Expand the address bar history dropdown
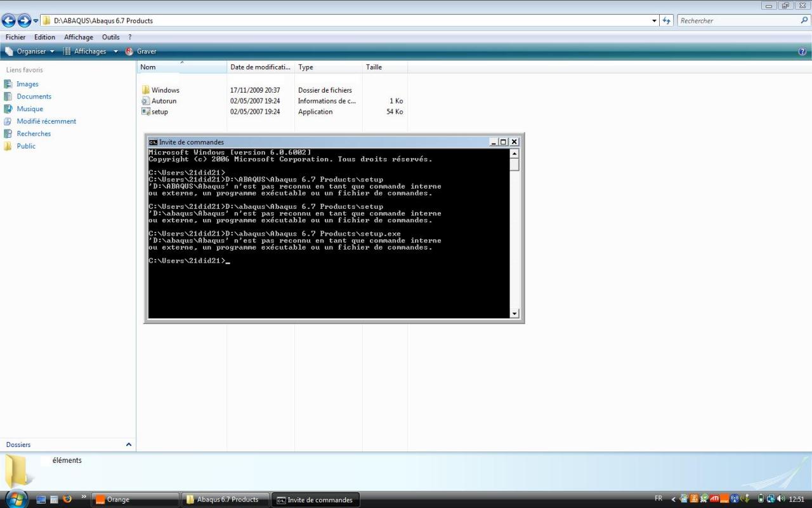 (655, 20)
